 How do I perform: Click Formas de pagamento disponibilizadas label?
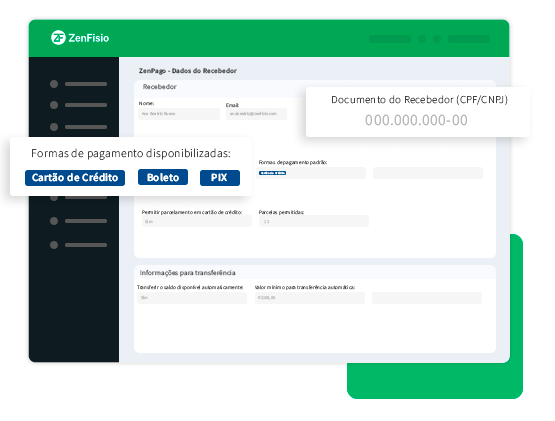[x=131, y=153]
